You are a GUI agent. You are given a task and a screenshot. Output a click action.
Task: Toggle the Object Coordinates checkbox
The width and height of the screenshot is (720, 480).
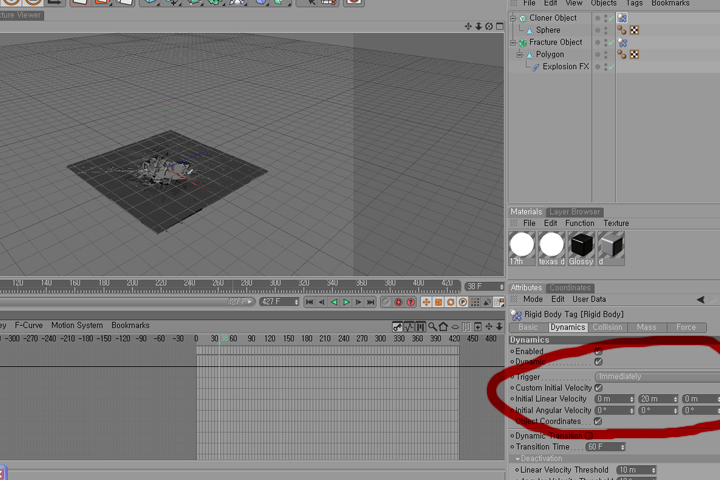click(598, 421)
